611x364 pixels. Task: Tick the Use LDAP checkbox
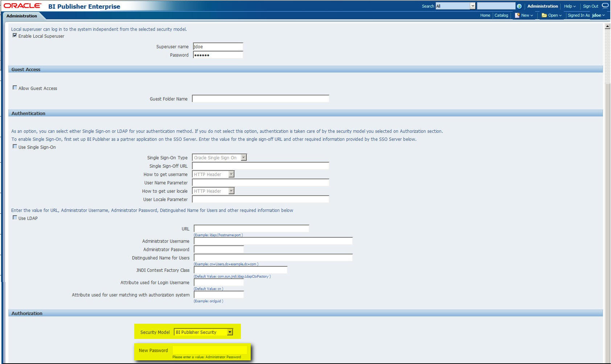click(15, 218)
